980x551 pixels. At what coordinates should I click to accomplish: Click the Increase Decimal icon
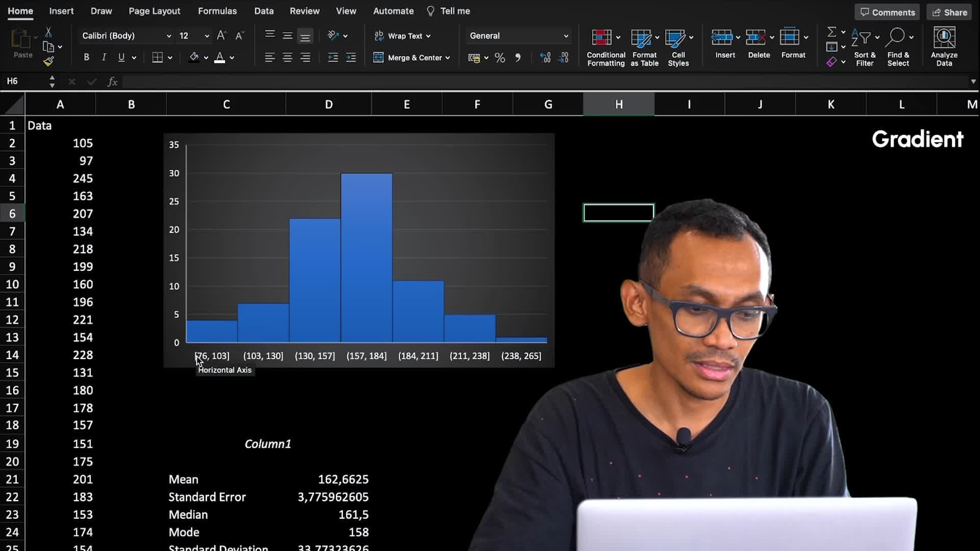pos(545,58)
